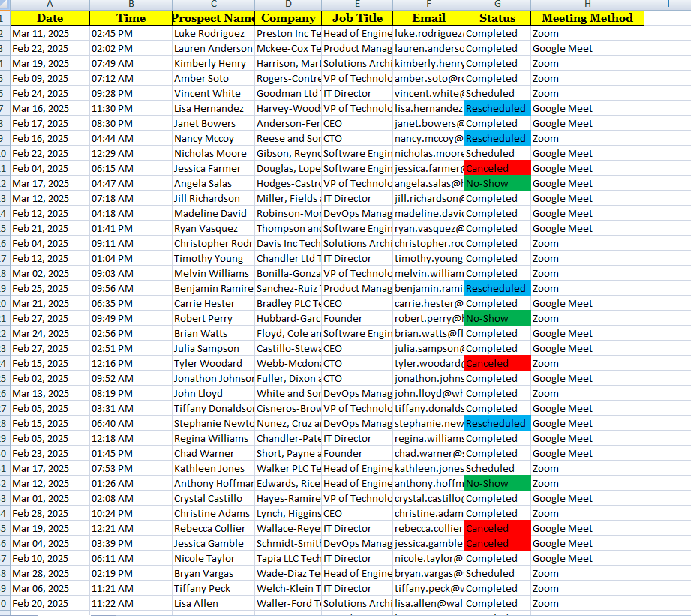
Task: Select the Tapia LLC company cell
Action: (288, 558)
